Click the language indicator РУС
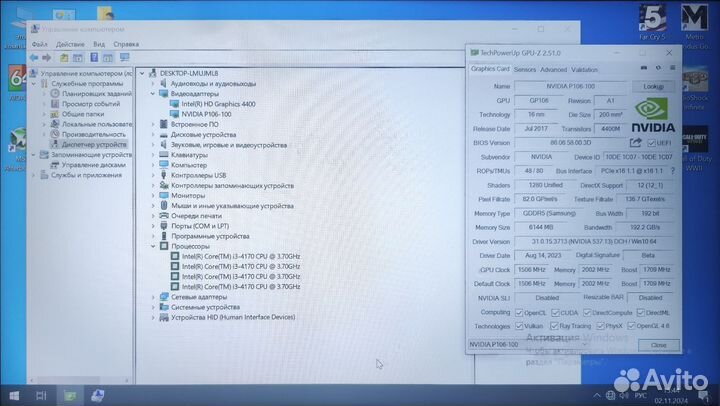720x406 pixels. [641, 395]
